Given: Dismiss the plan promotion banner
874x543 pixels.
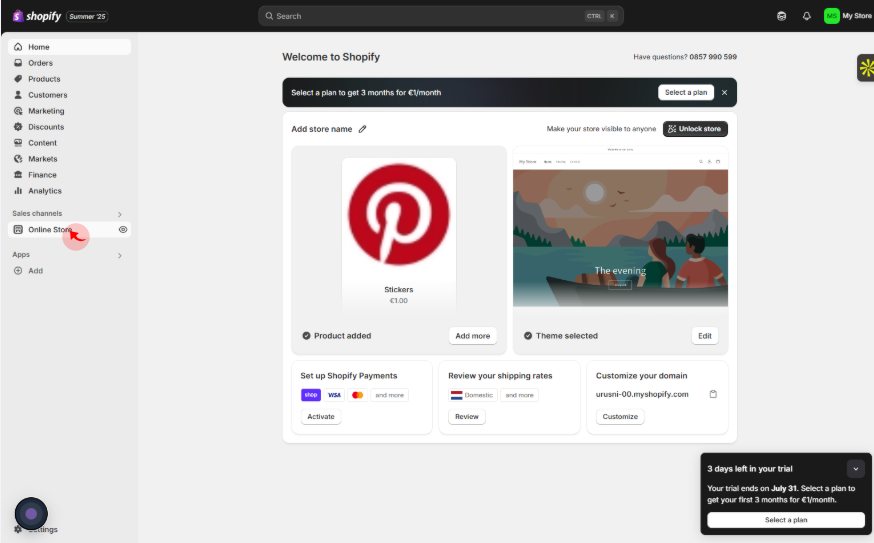Looking at the screenshot, I should pos(725,93).
